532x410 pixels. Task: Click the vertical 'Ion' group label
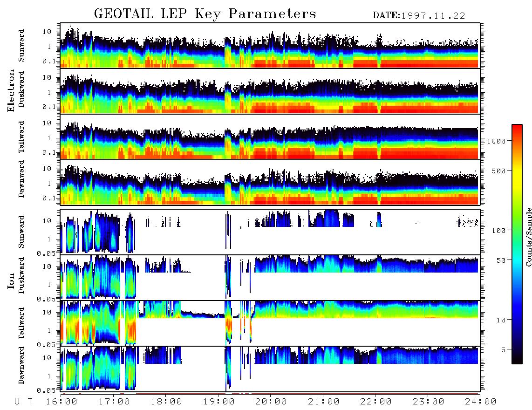coord(11,280)
